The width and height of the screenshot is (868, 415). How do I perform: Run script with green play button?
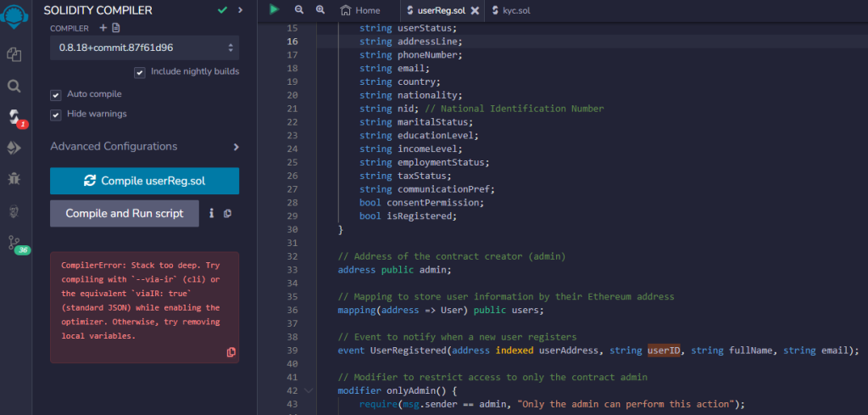pyautogui.click(x=274, y=9)
